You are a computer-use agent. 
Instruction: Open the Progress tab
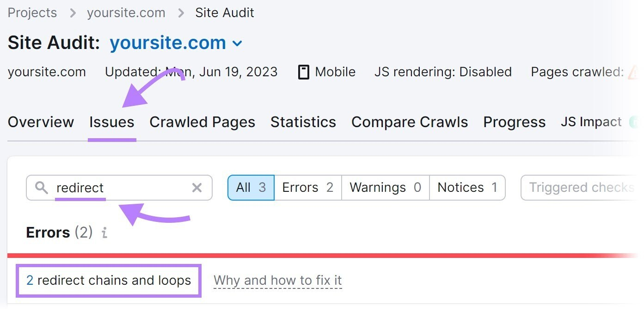(514, 122)
